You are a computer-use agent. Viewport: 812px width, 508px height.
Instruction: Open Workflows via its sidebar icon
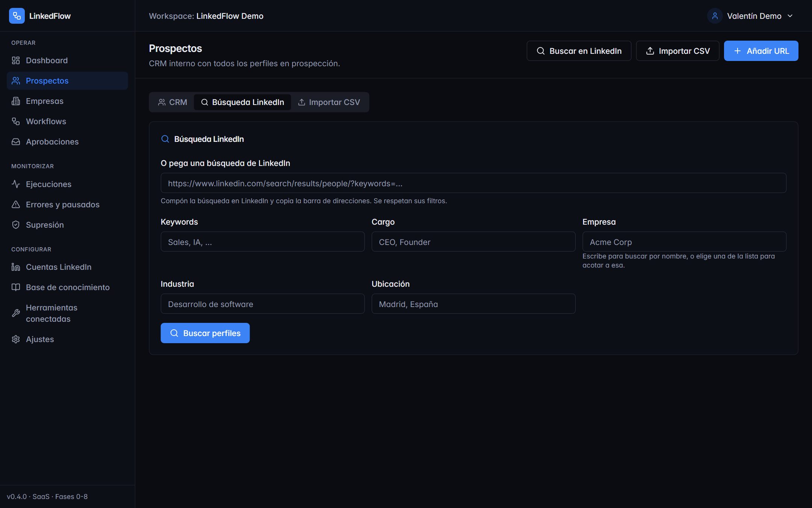(16, 122)
